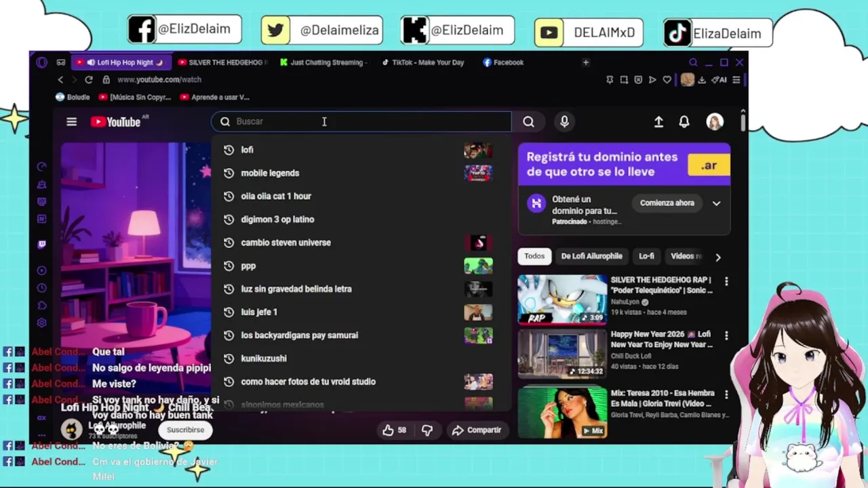The width and height of the screenshot is (868, 488).
Task: Open YouTube notifications bell
Action: point(684,122)
